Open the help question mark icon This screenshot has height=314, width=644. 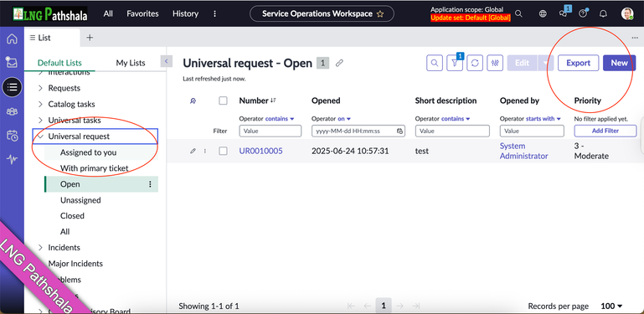pos(583,13)
